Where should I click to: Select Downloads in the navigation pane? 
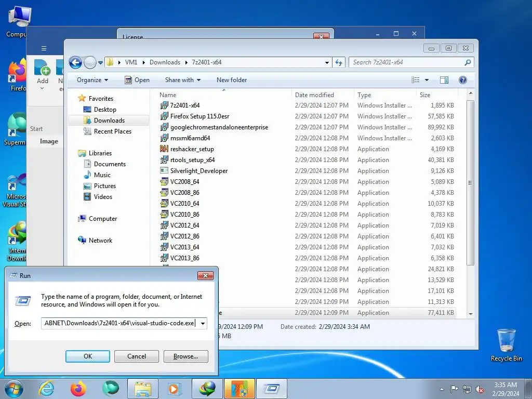[109, 121]
